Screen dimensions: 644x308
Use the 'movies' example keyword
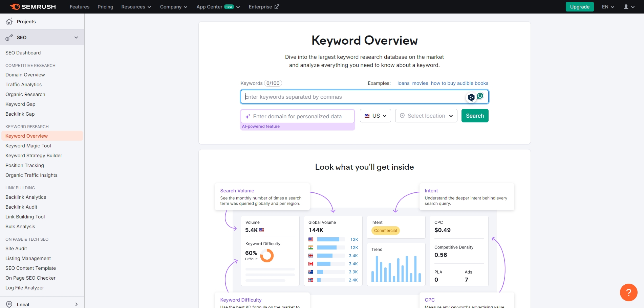click(x=420, y=83)
